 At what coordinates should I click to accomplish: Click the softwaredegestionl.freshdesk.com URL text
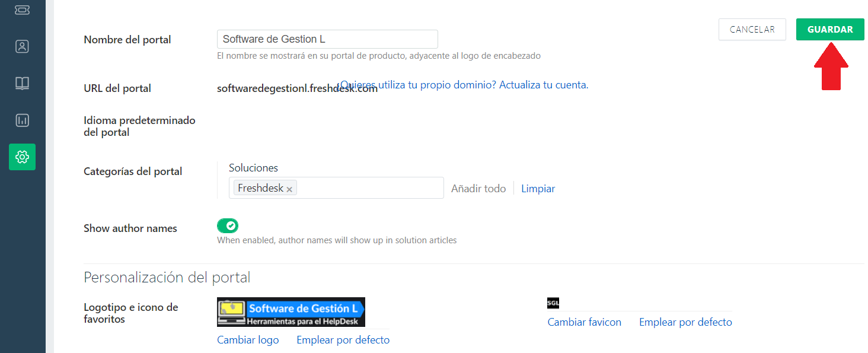point(298,88)
